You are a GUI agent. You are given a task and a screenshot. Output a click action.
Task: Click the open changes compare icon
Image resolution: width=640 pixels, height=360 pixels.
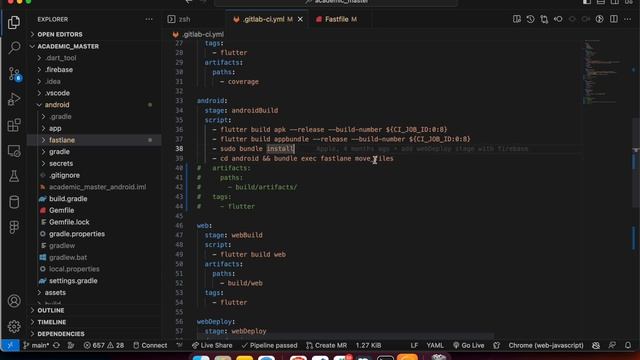point(544,19)
